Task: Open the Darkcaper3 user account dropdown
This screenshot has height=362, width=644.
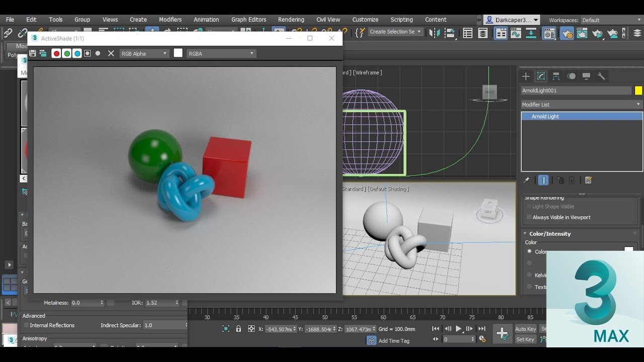Action: point(512,20)
